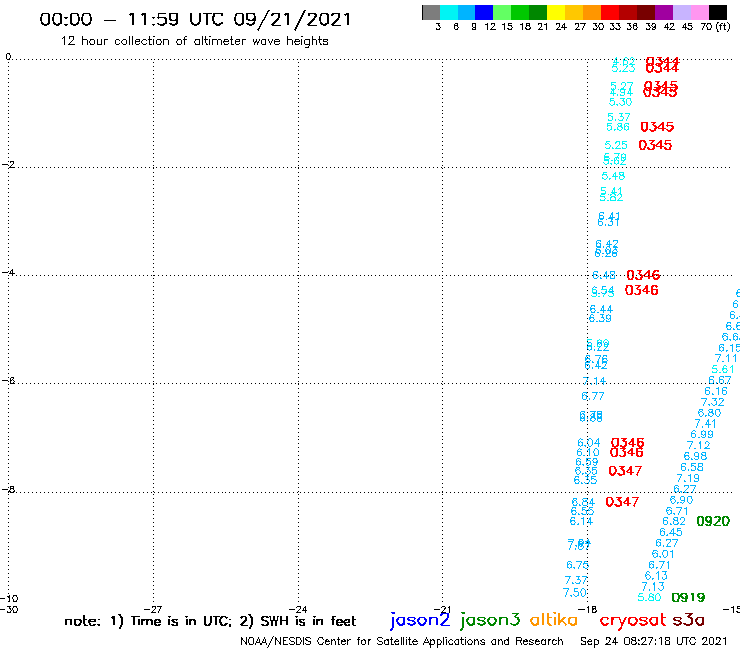The width and height of the screenshot is (740, 650).
Task: Click the wave height value 6.45
Action: coord(671,532)
